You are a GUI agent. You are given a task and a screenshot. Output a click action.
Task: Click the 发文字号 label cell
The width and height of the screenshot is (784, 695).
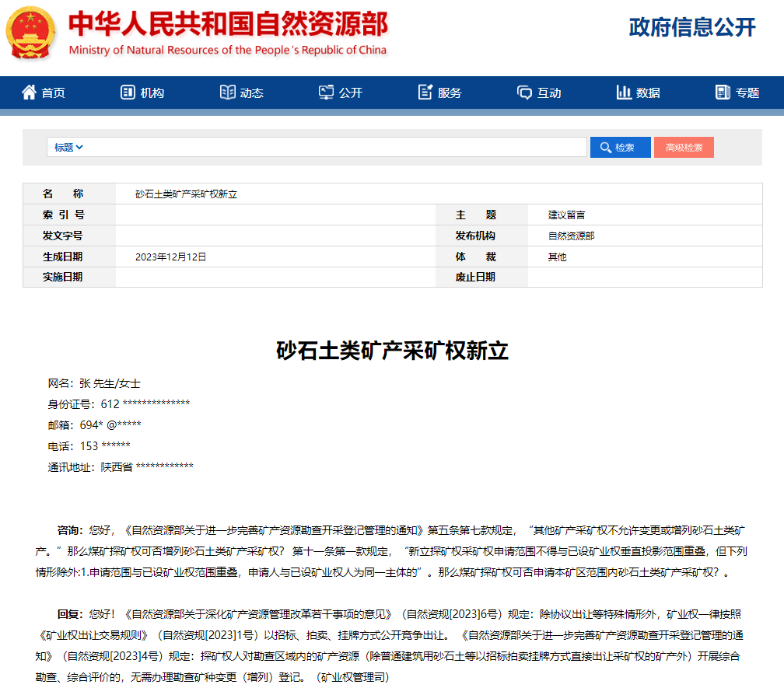pos(69,236)
